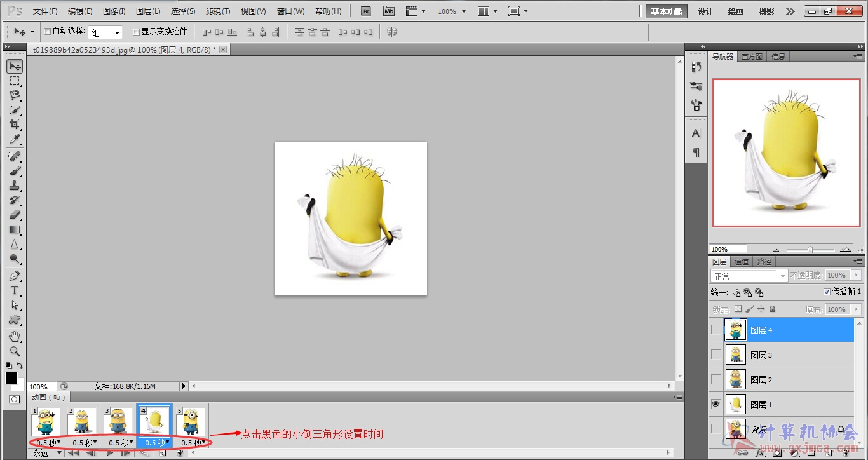This screenshot has height=460, width=868.
Task: Open the 正常 blend mode dropdown
Action: (x=749, y=276)
